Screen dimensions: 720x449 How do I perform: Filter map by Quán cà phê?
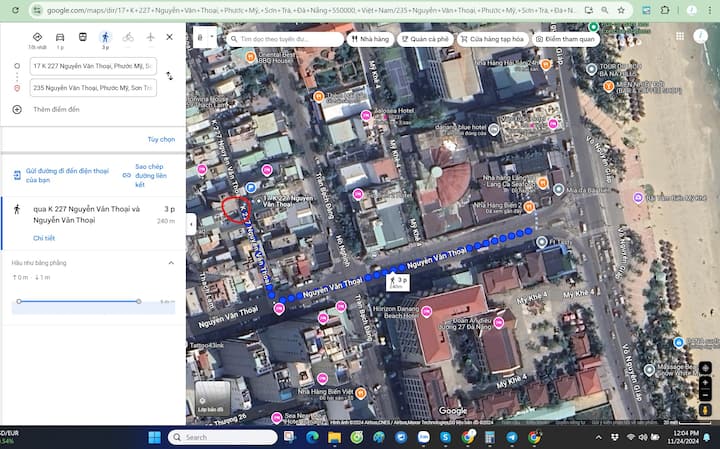tap(424, 39)
